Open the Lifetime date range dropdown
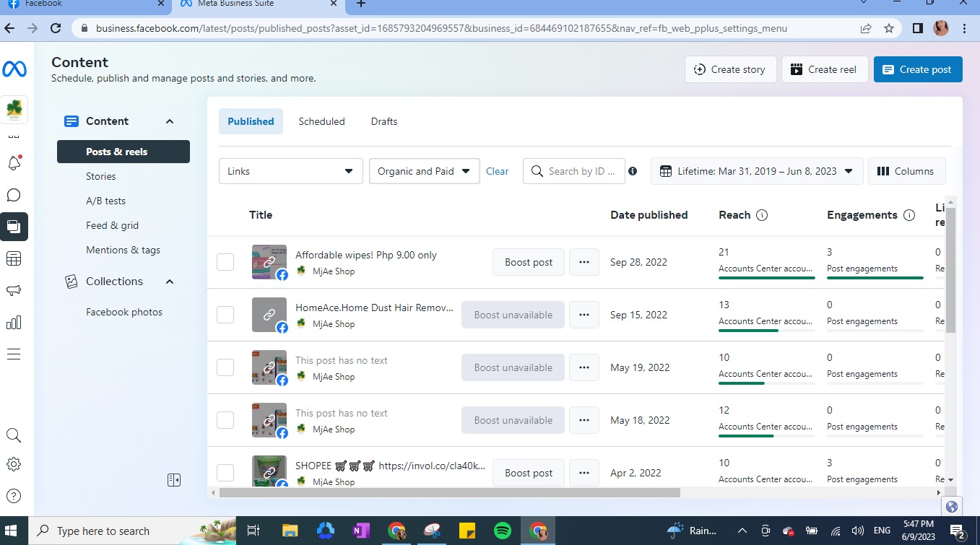 (x=757, y=171)
